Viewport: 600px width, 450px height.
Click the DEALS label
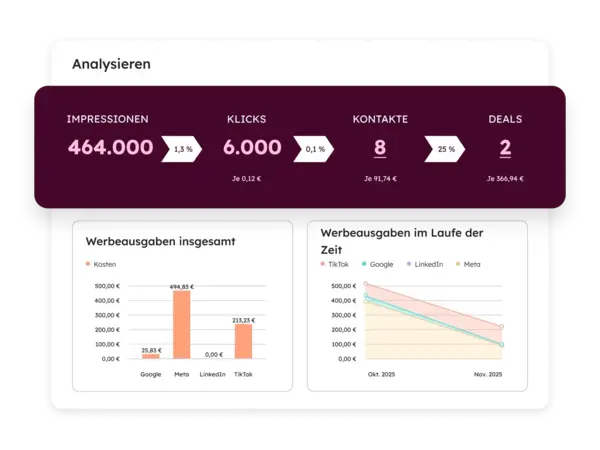click(505, 119)
